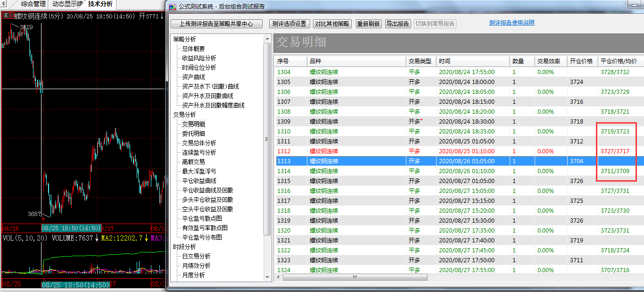Select 月度分析 tree entry
The image size is (644, 292).
point(193,275)
